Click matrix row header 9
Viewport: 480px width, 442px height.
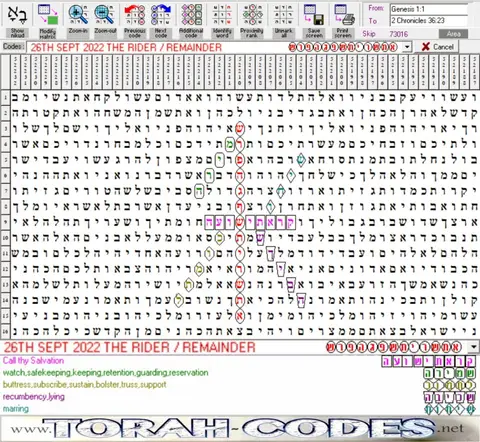tap(5, 222)
